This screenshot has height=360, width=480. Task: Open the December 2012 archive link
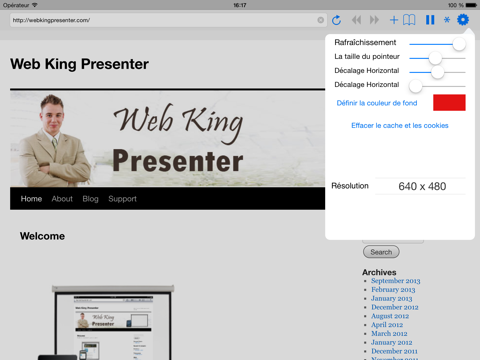click(x=395, y=307)
